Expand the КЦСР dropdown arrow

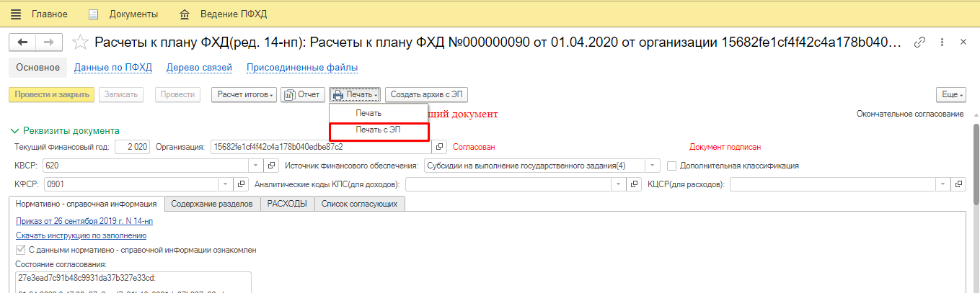[x=943, y=184]
